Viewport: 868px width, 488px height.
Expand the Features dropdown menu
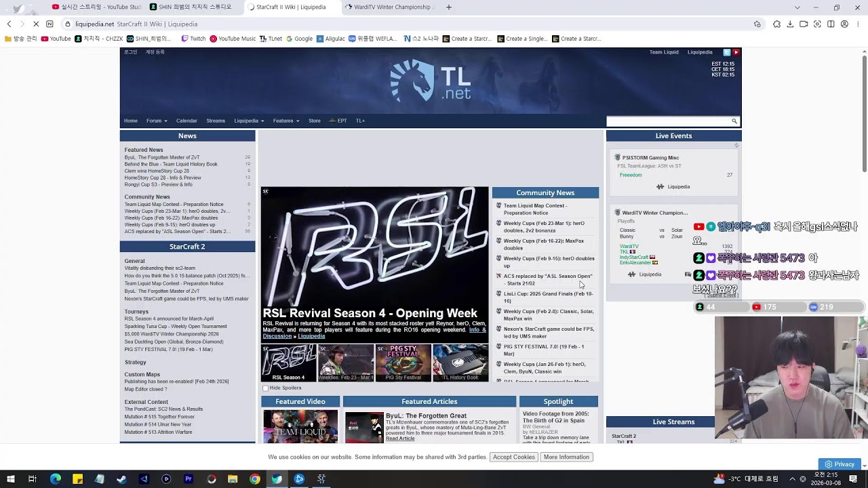click(286, 121)
